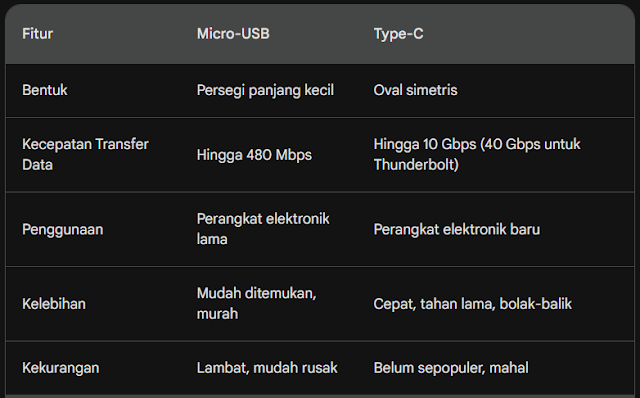Select the Penggunaan row label
Viewport: 640px width, 398px height.
pos(62,229)
